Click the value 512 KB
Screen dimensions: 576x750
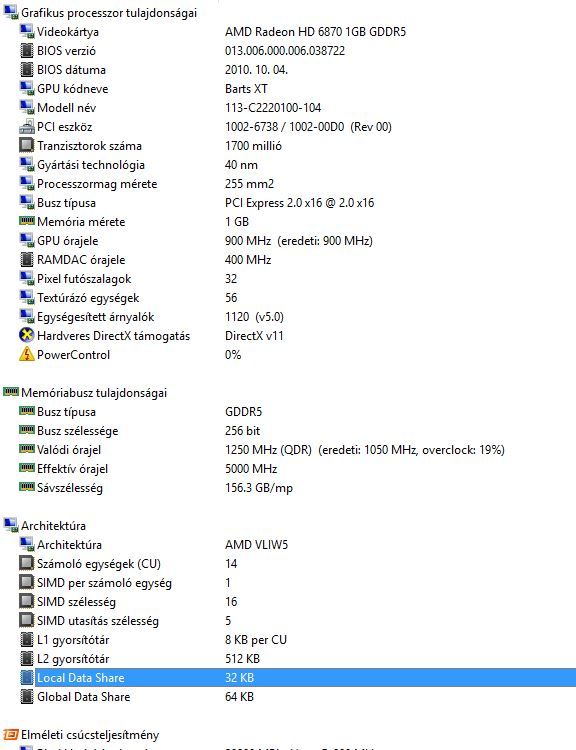pyautogui.click(x=242, y=658)
